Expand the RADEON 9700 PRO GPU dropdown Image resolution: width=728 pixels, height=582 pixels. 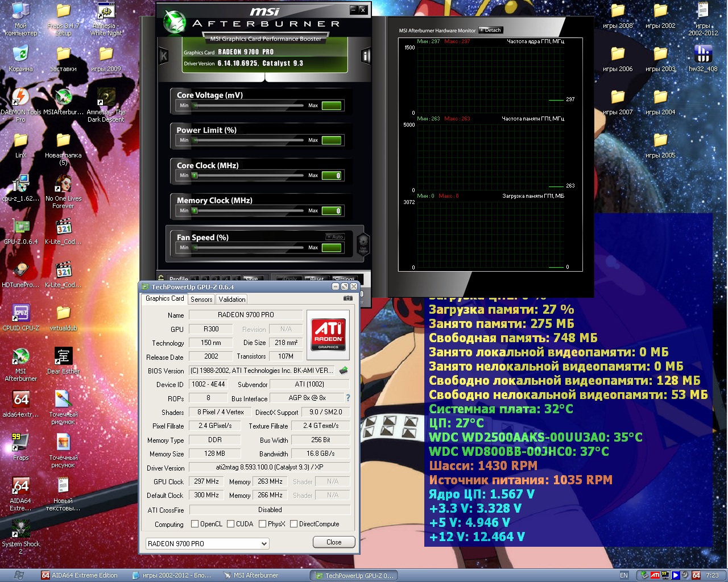[264, 544]
